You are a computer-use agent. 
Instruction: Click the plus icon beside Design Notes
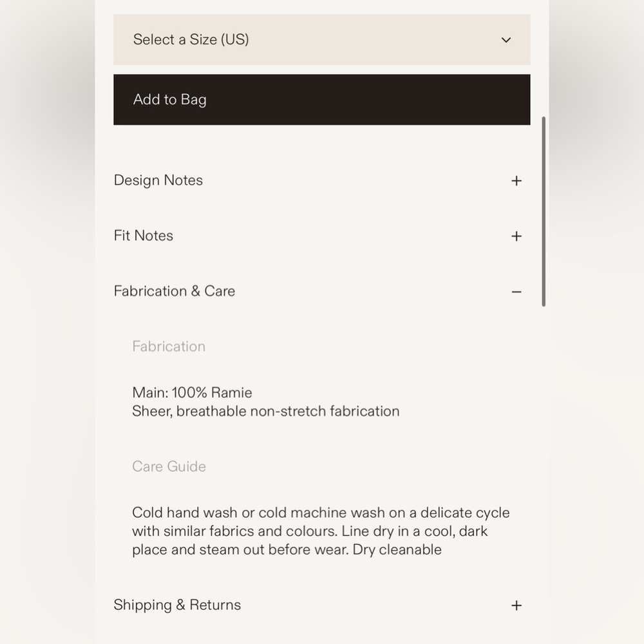(516, 181)
